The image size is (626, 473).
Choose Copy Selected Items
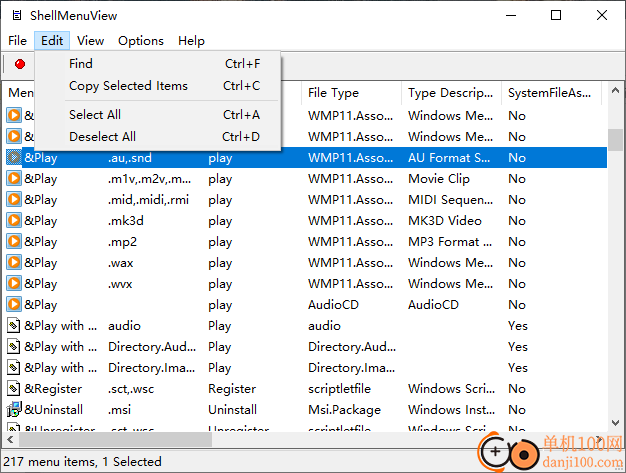(x=158, y=86)
